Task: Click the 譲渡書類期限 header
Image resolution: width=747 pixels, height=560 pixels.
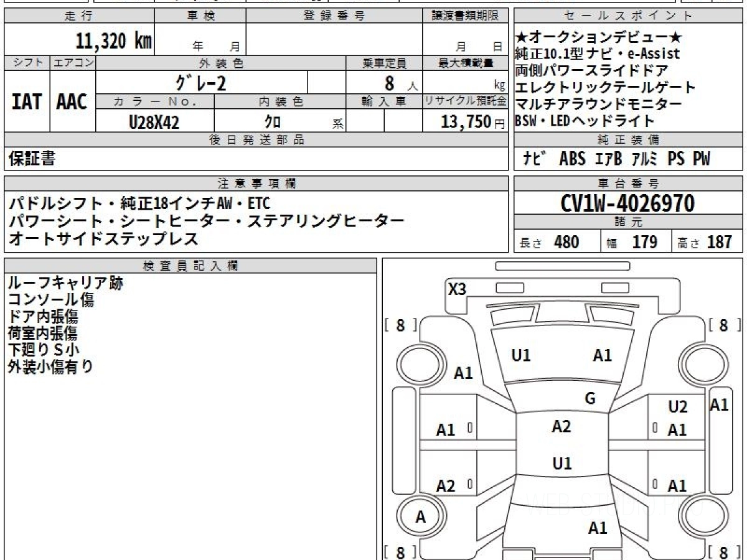Action: [465, 16]
